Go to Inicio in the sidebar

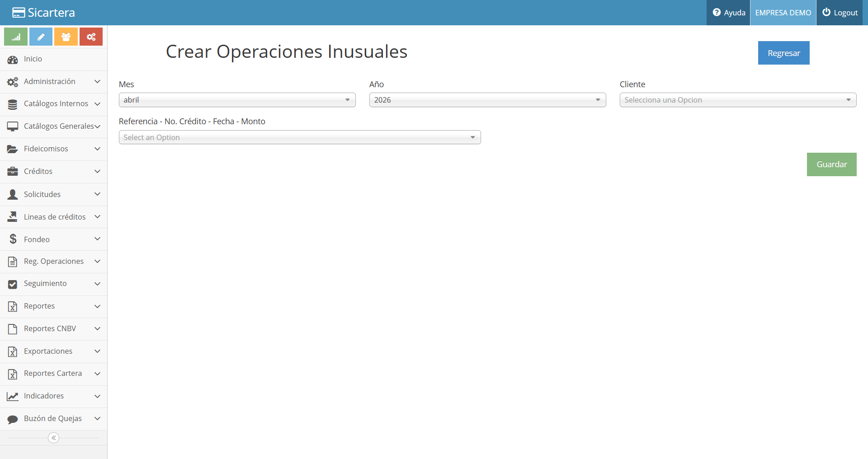pyautogui.click(x=53, y=59)
